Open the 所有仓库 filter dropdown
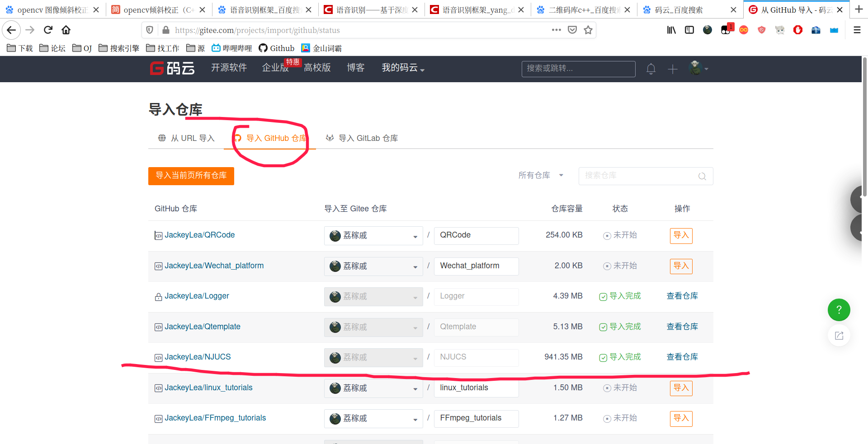The width and height of the screenshot is (868, 444). 541,175
